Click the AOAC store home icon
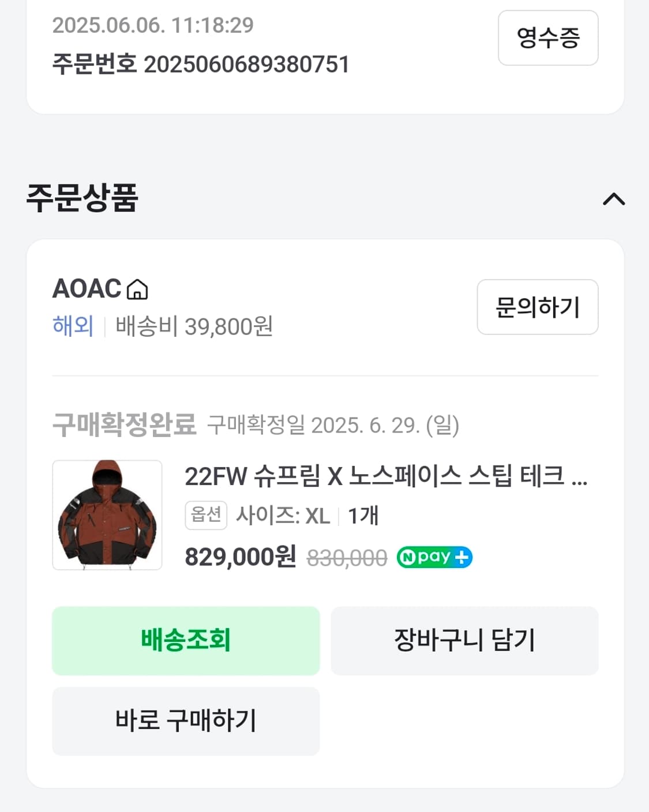Screen dimensions: 649x812 [x=137, y=289]
